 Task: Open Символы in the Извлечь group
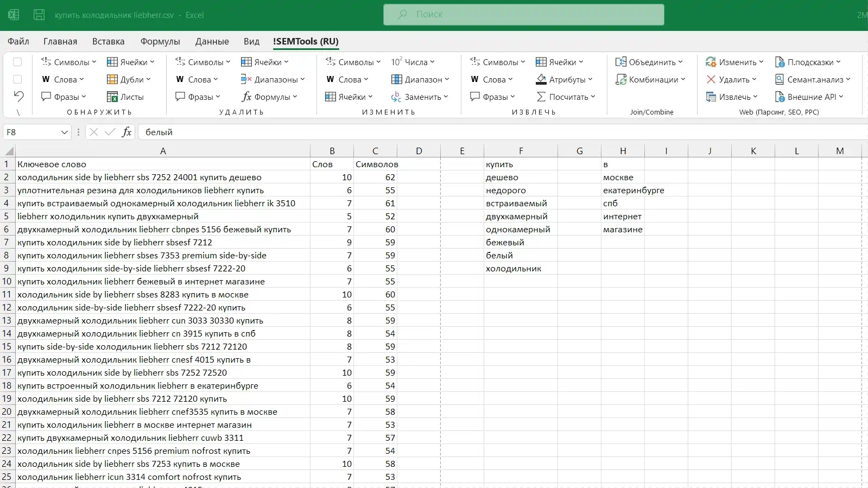click(x=498, y=62)
